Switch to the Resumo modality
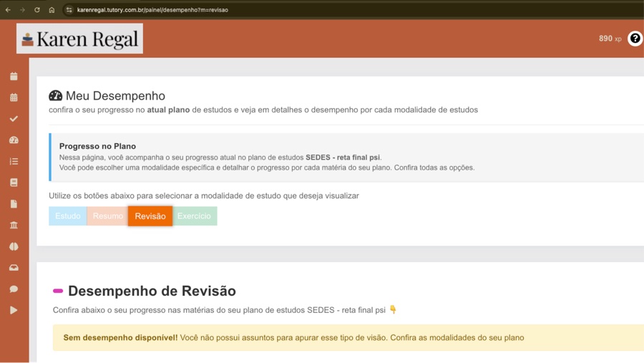 tap(107, 216)
